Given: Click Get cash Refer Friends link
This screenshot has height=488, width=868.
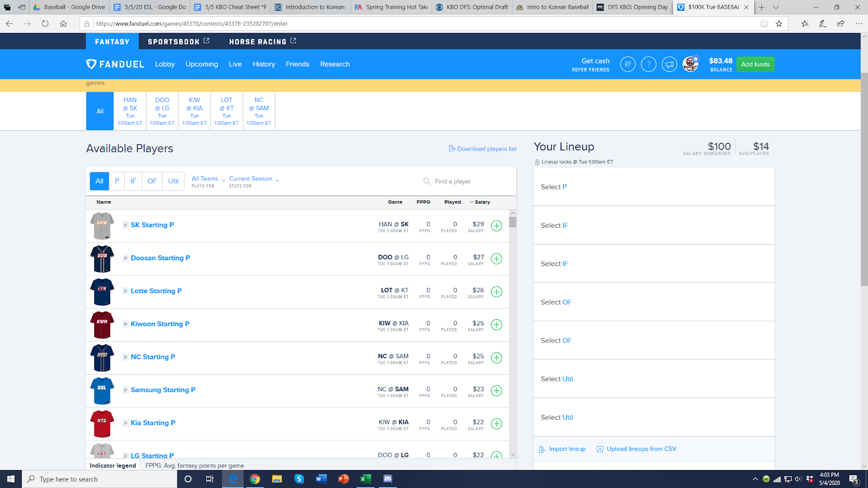Looking at the screenshot, I should (x=591, y=65).
